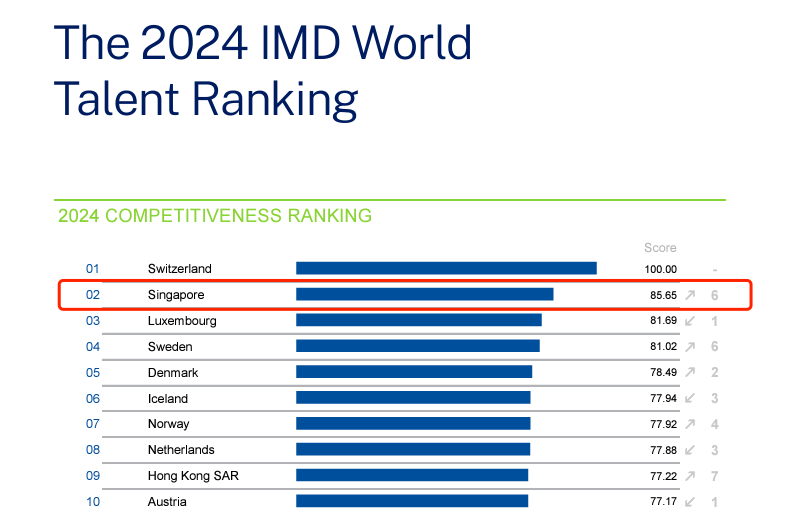This screenshot has height=512, width=807.
Task: Click the down arrow icon in Iceland row
Action: [689, 399]
